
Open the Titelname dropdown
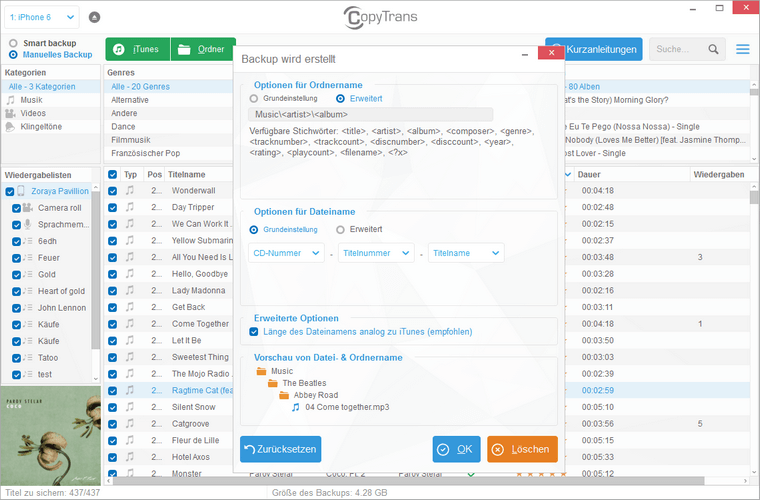pos(466,253)
